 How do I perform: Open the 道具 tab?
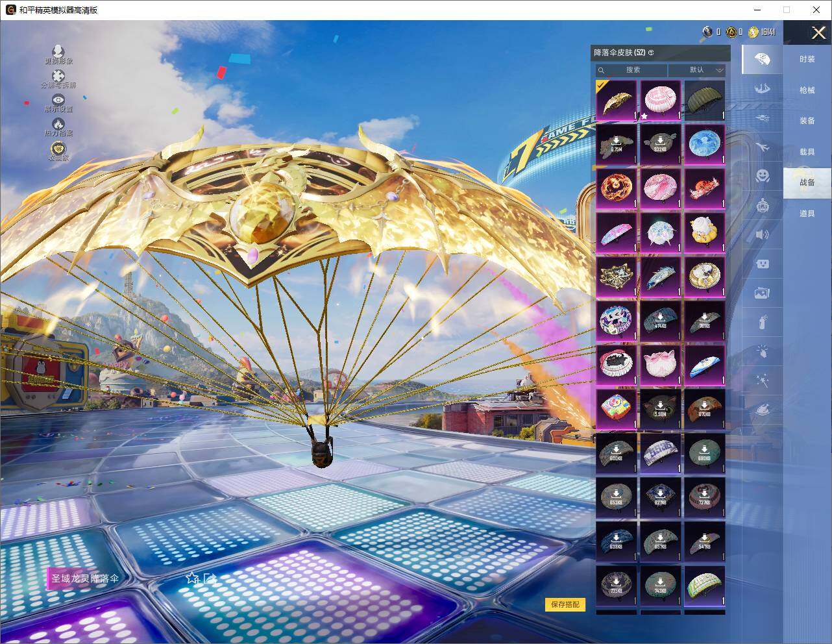point(807,214)
